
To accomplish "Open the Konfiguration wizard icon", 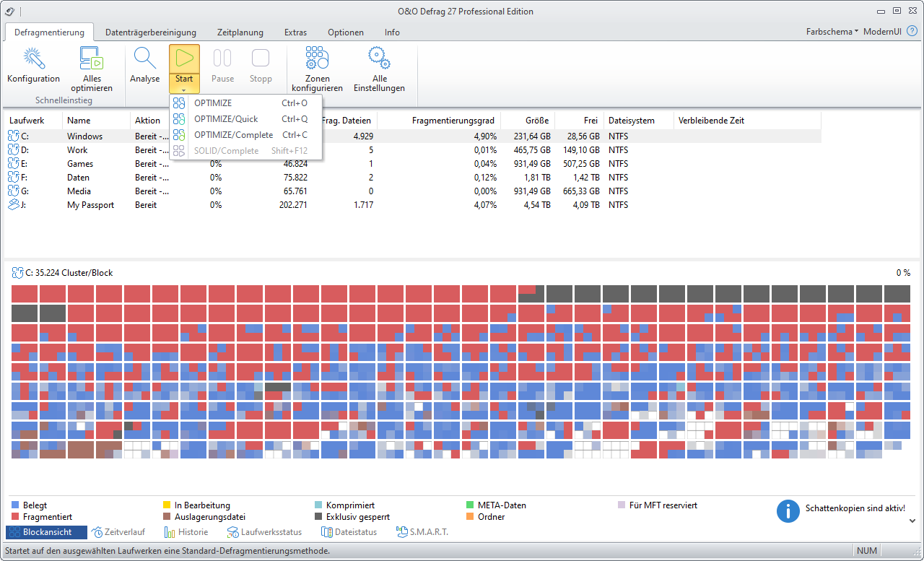I will 34,58.
